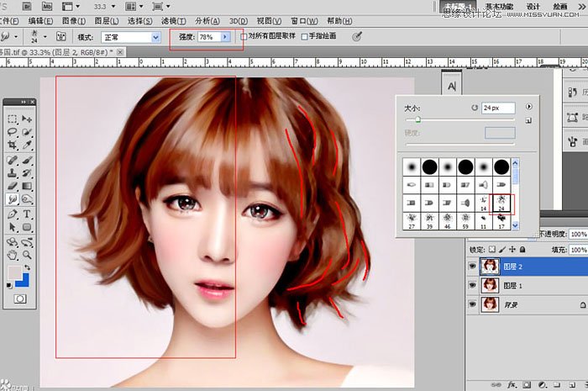Expand the 强度 strength slider arrow

coord(225,37)
